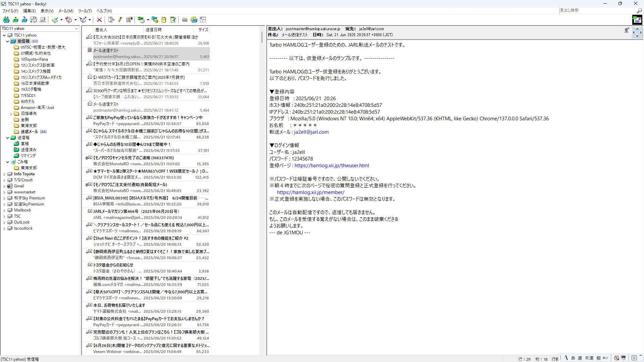Collapse the ごみ箱 folder tree
This screenshot has width=644, height=362.
7,162
